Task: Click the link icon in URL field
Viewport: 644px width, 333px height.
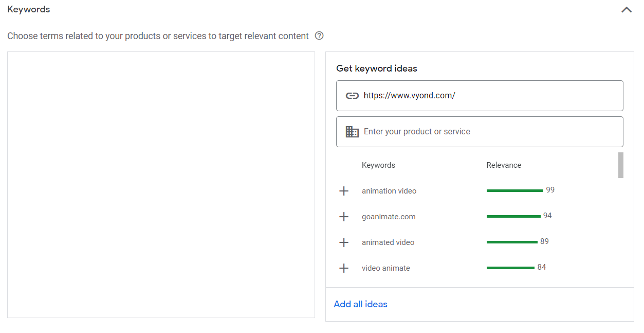Action: pyautogui.click(x=352, y=96)
